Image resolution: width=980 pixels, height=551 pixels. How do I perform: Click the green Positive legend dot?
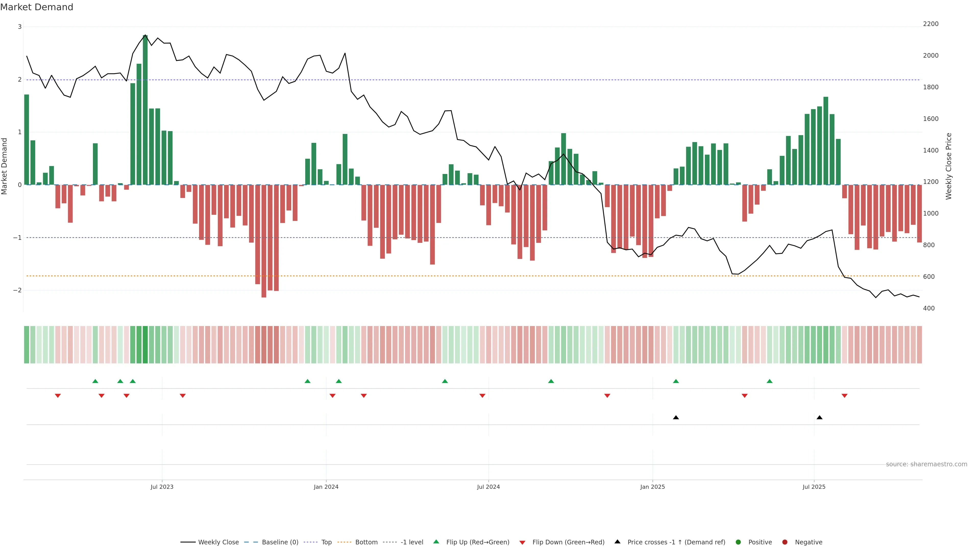point(738,542)
